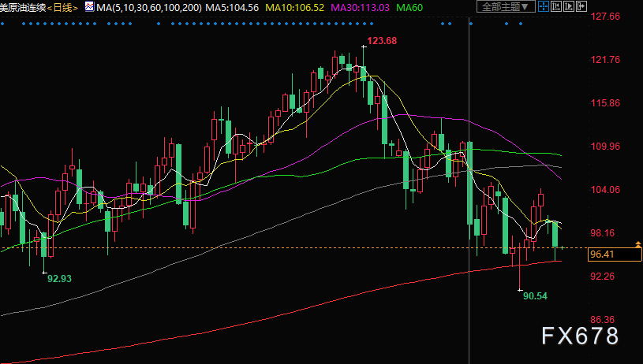Screen dimensions: 643x364
Task: Click the 115.86 price axis label
Action: (605, 103)
